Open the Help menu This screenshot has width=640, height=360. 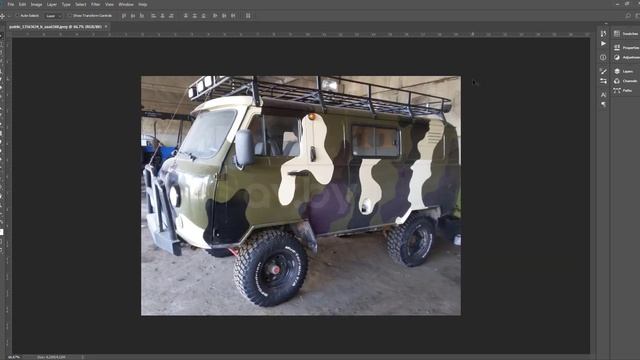click(142, 4)
